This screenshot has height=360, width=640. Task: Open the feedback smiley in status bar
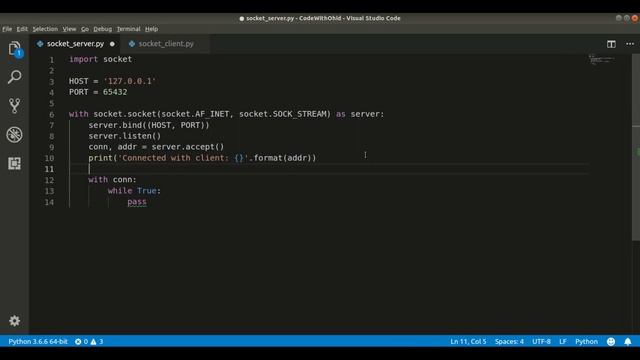pyautogui.click(x=611, y=342)
